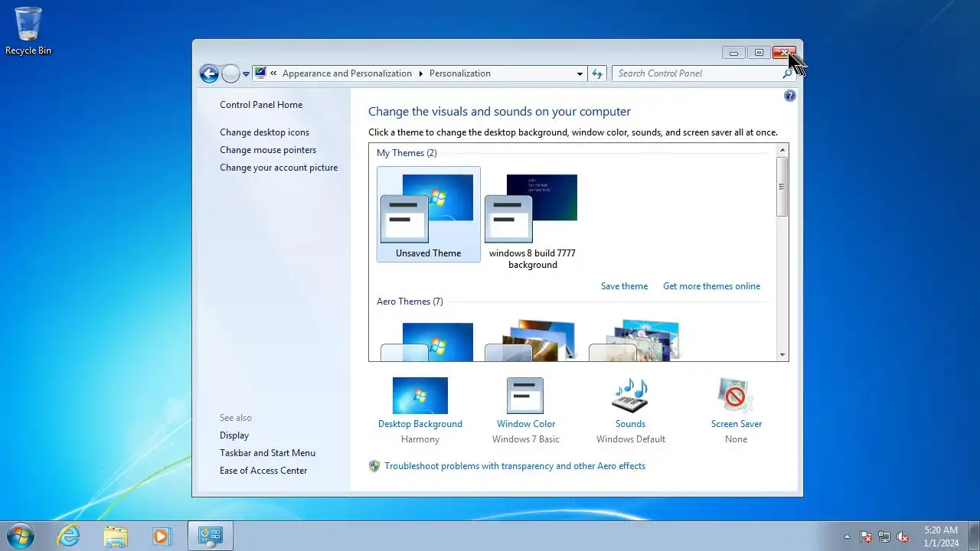
Task: Select the second Aero theme thumbnail
Action: click(531, 341)
